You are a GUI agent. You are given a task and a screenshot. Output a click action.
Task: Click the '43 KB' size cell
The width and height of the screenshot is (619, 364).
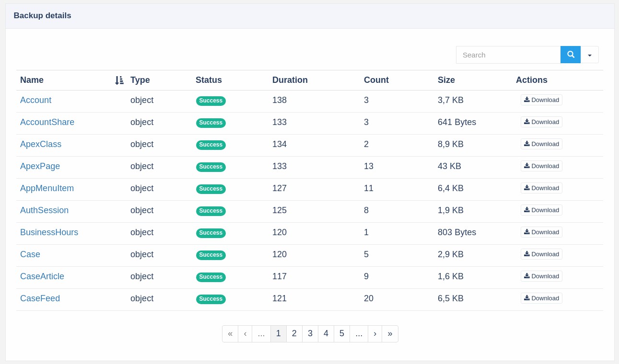pyautogui.click(x=449, y=166)
